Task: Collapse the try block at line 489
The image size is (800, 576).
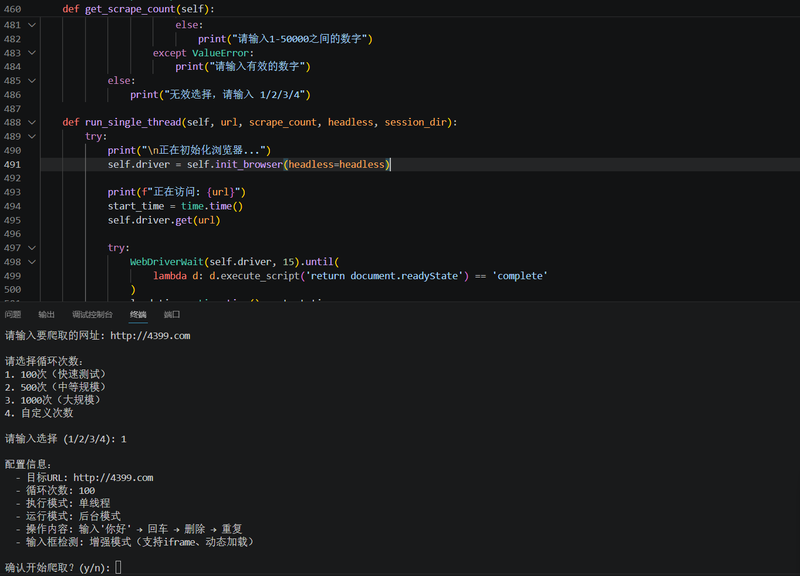Action: tap(32, 136)
